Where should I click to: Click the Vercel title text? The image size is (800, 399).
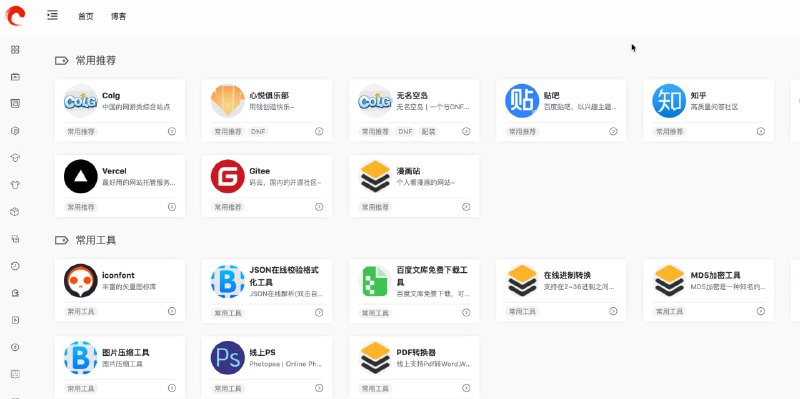click(114, 171)
